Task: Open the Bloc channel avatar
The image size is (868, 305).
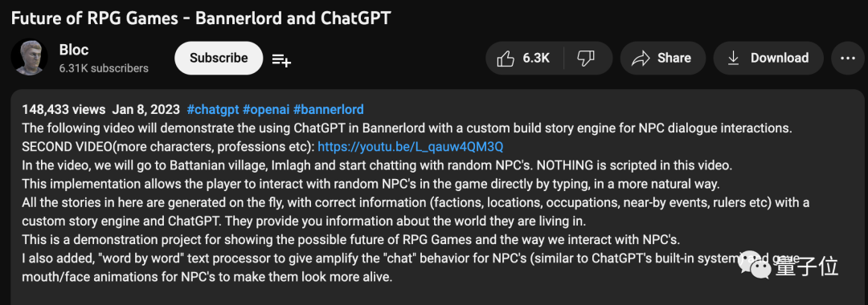Action: 30,57
